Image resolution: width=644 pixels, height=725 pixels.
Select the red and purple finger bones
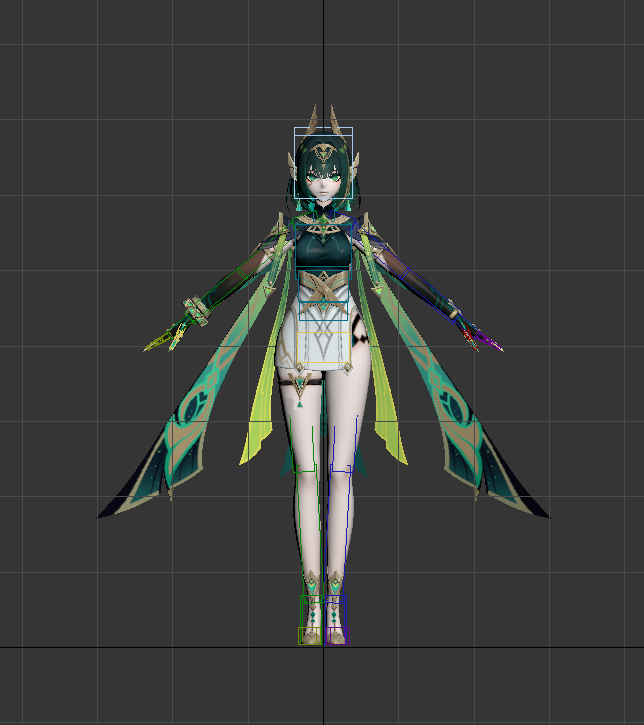tap(481, 338)
